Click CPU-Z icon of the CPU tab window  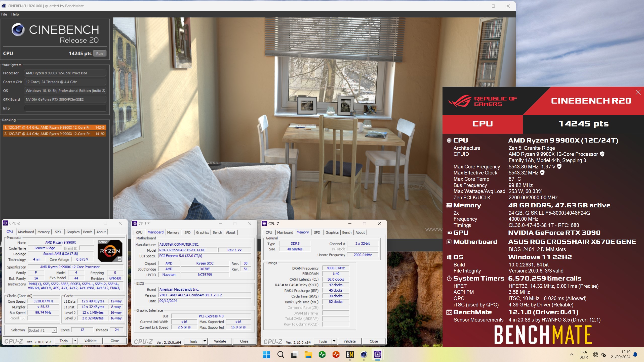(5, 223)
